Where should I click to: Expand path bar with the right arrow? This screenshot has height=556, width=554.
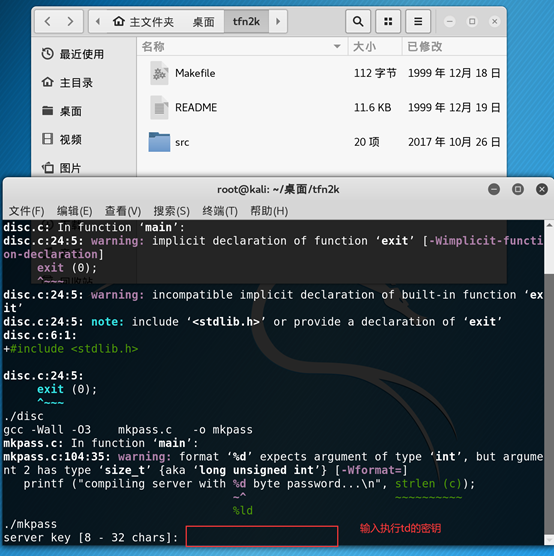pos(278,22)
